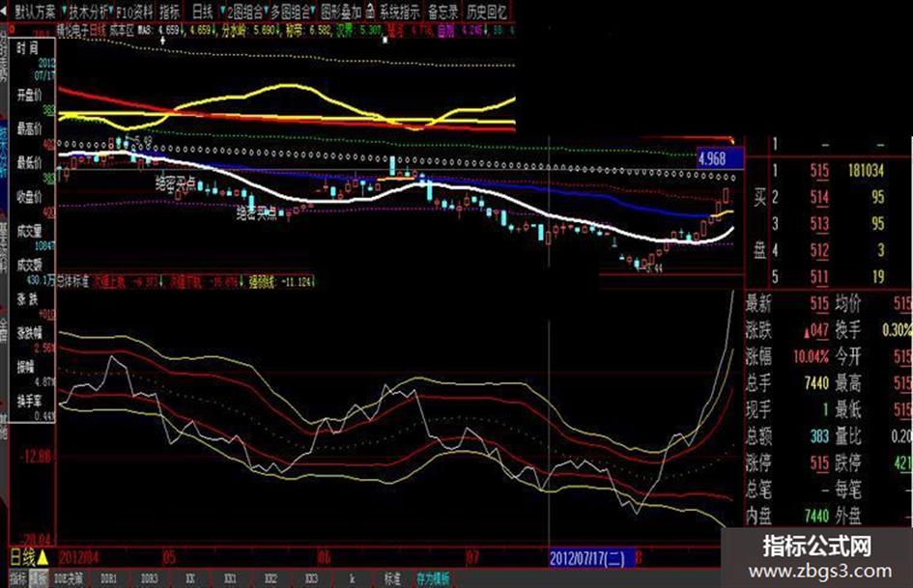Click the 成交量 label in info panel
The height and width of the screenshot is (588, 913).
pos(29,231)
